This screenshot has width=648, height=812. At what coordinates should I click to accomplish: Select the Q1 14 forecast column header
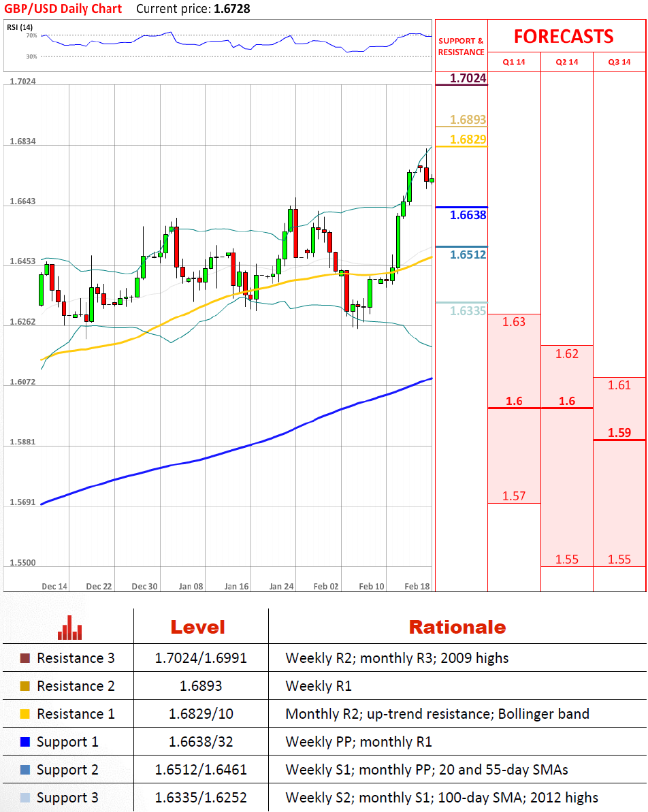[x=514, y=62]
